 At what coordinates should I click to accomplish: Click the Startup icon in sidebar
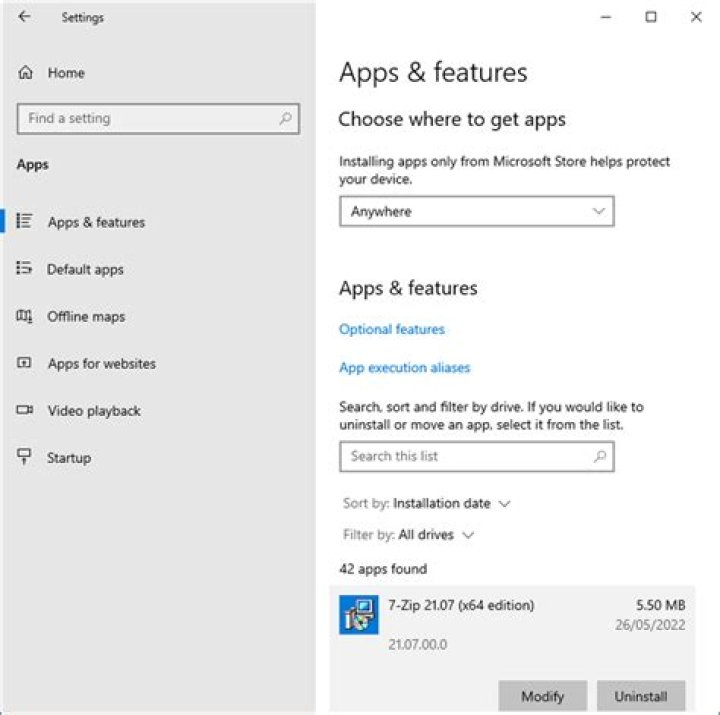click(x=24, y=456)
